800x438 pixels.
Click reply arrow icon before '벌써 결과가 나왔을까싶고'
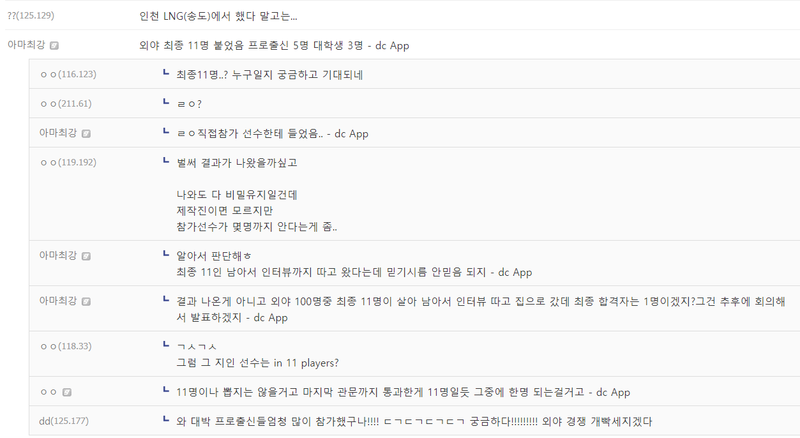point(166,161)
